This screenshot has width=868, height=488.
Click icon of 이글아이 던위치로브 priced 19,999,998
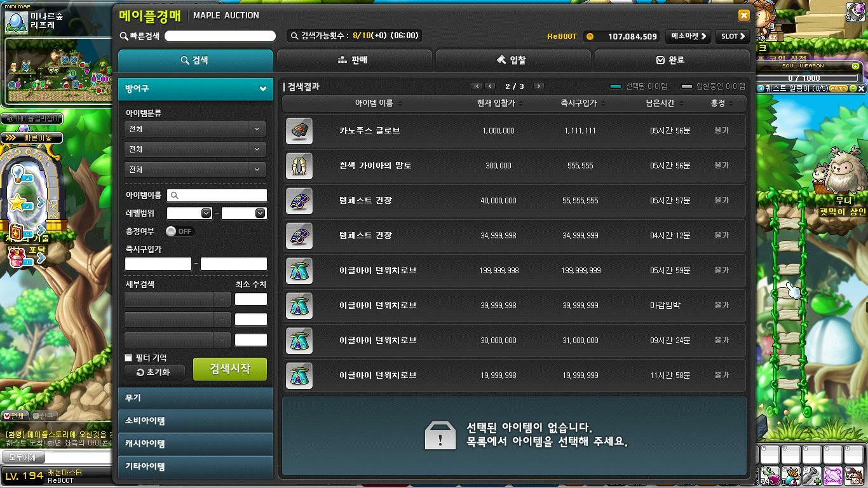click(299, 376)
